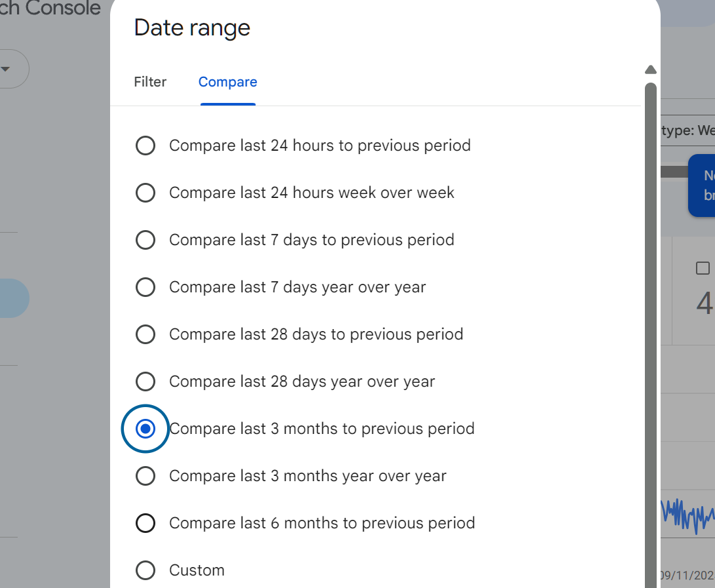Switch to the Filter tab
715x588 pixels.
pos(150,82)
